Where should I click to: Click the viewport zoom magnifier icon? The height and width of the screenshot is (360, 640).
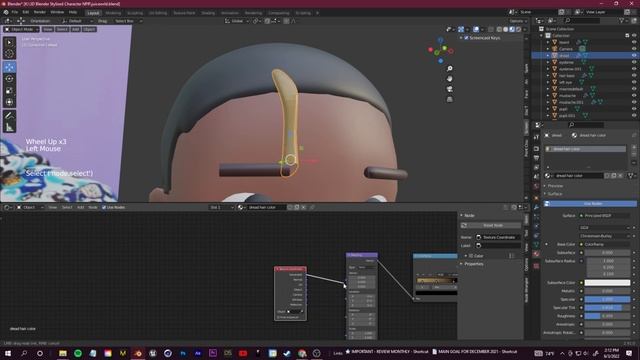pyautogui.click(x=449, y=69)
